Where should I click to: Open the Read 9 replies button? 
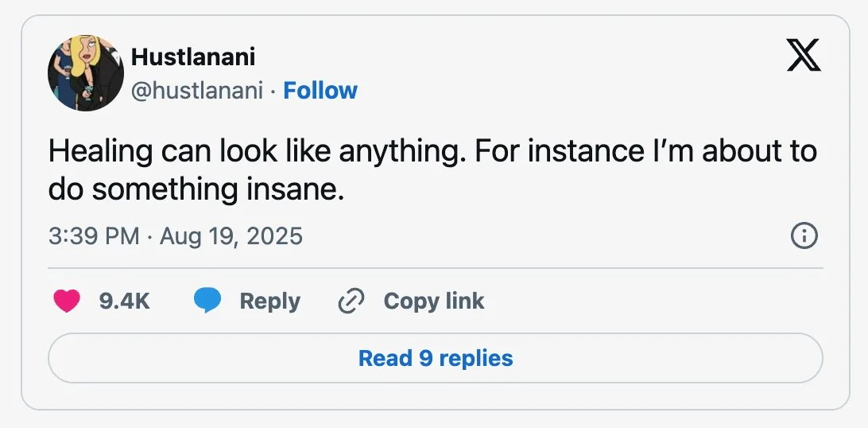click(x=436, y=358)
